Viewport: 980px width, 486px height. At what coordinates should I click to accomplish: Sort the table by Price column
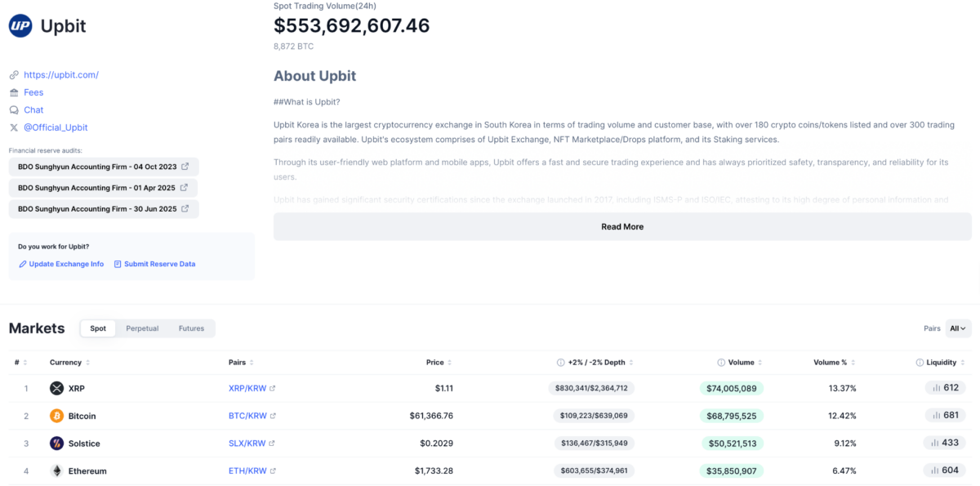(439, 363)
